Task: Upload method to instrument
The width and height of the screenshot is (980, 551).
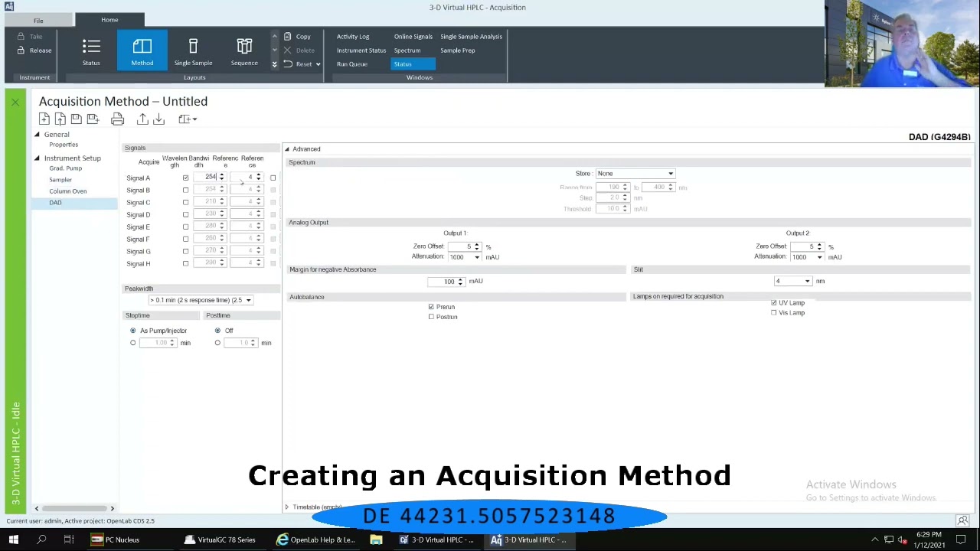Action: 142,119
